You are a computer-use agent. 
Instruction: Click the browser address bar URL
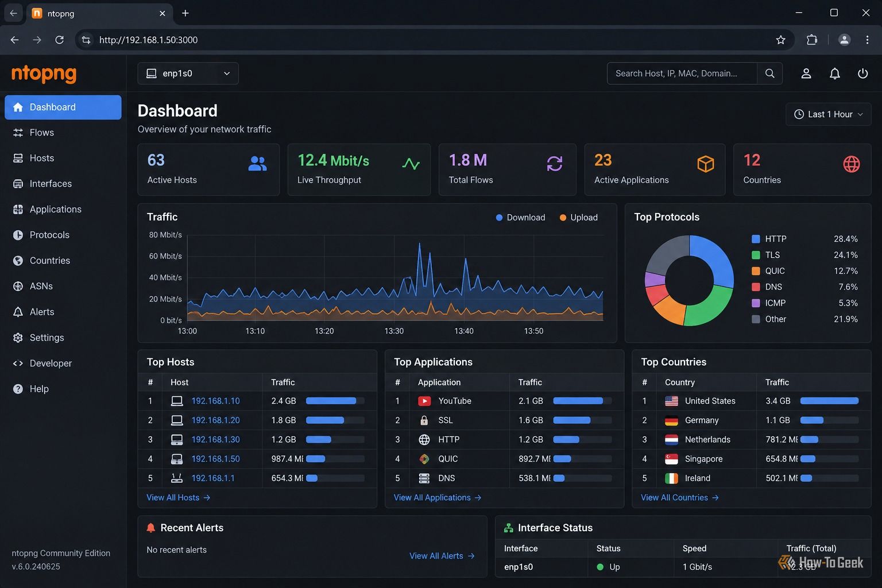(x=148, y=40)
